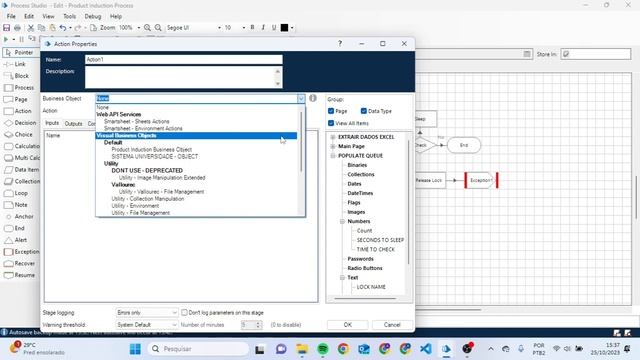This screenshot has width=640, height=360.
Task: Click the Print icon in the toolbar
Action: pos(17,28)
